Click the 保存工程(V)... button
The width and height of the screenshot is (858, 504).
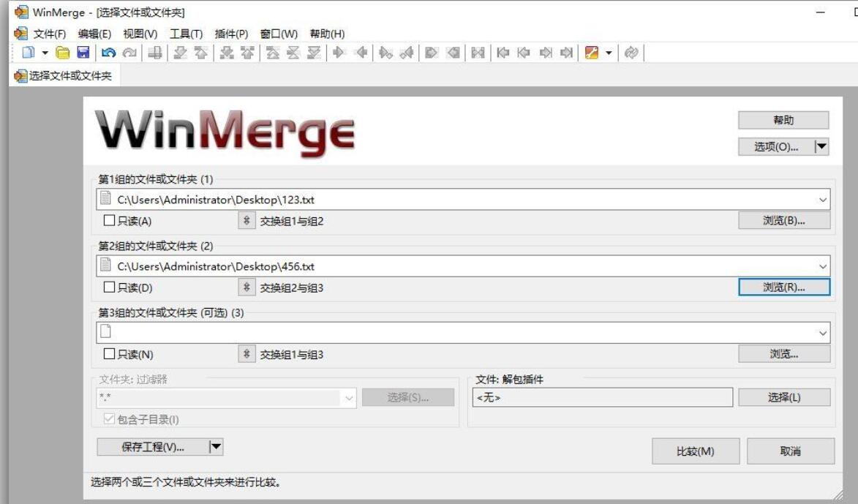point(153,446)
